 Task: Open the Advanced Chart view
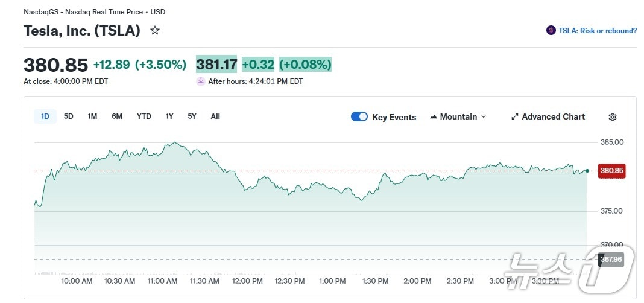coord(553,117)
